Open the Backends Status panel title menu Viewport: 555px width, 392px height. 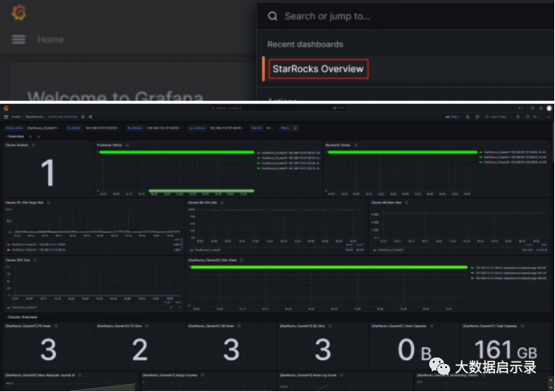pyautogui.click(x=338, y=145)
